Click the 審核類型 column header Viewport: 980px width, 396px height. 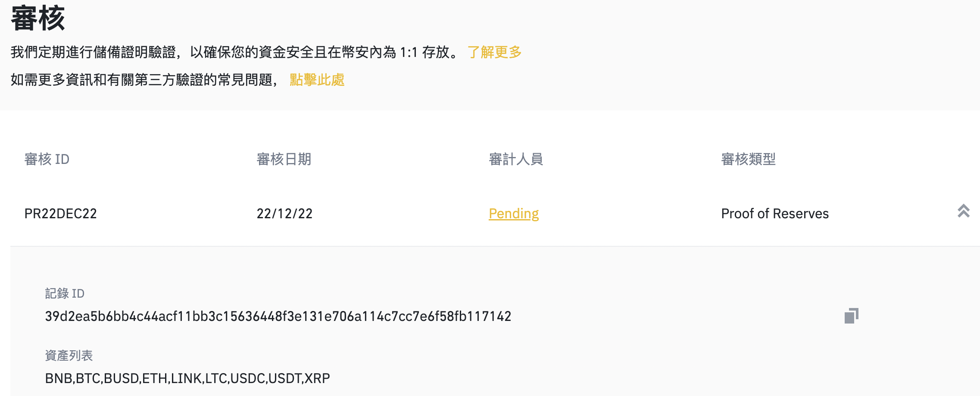[x=748, y=159]
